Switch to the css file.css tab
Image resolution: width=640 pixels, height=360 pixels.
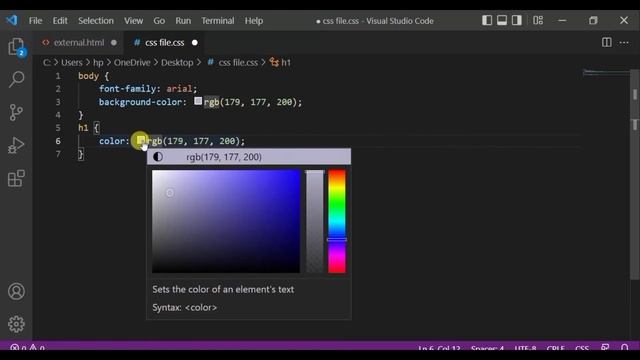pos(164,42)
